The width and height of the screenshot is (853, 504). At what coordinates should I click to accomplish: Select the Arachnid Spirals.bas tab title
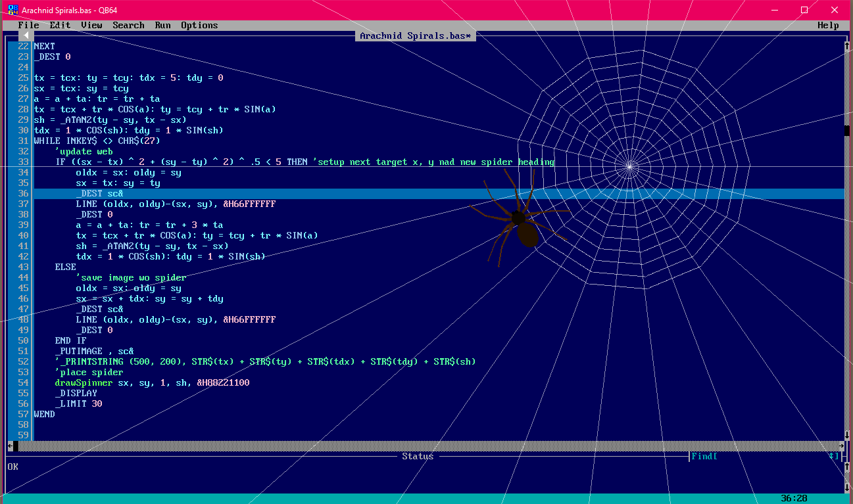(x=415, y=35)
